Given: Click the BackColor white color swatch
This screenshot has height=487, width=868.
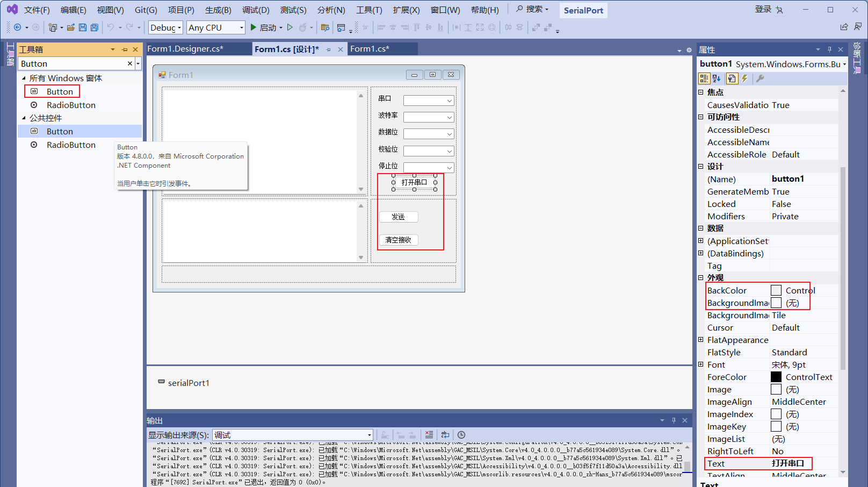Looking at the screenshot, I should pos(776,290).
